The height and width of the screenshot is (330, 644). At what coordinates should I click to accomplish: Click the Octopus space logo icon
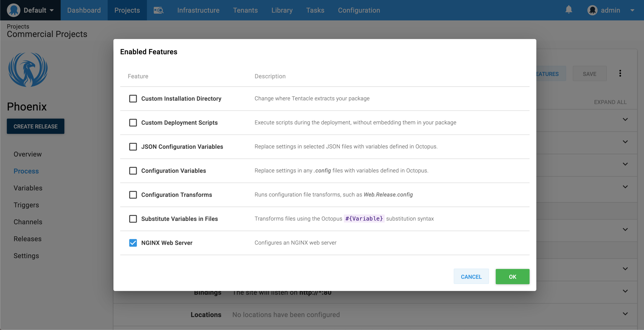[14, 10]
